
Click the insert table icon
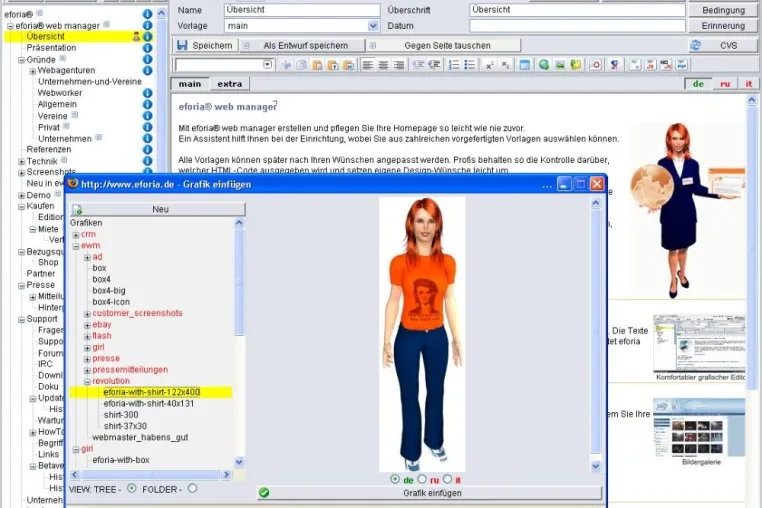tap(524, 65)
